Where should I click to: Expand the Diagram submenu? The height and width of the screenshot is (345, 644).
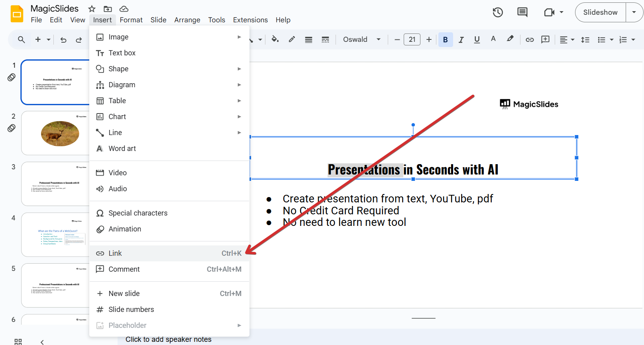click(x=169, y=85)
